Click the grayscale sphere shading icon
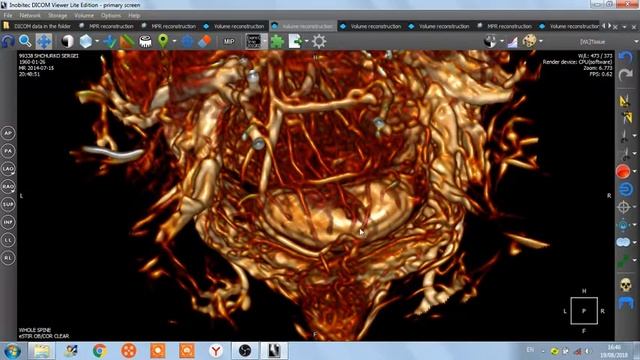The image size is (640, 360). click(x=490, y=41)
